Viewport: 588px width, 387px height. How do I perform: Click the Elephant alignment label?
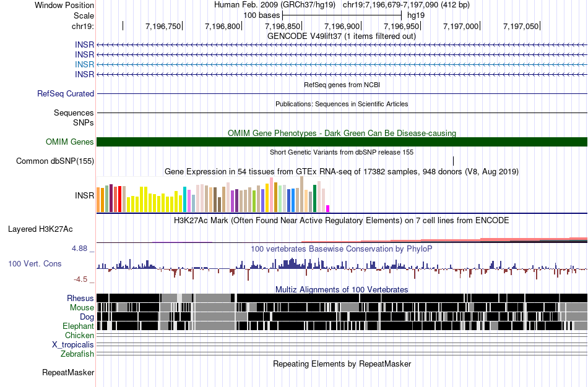click(78, 326)
